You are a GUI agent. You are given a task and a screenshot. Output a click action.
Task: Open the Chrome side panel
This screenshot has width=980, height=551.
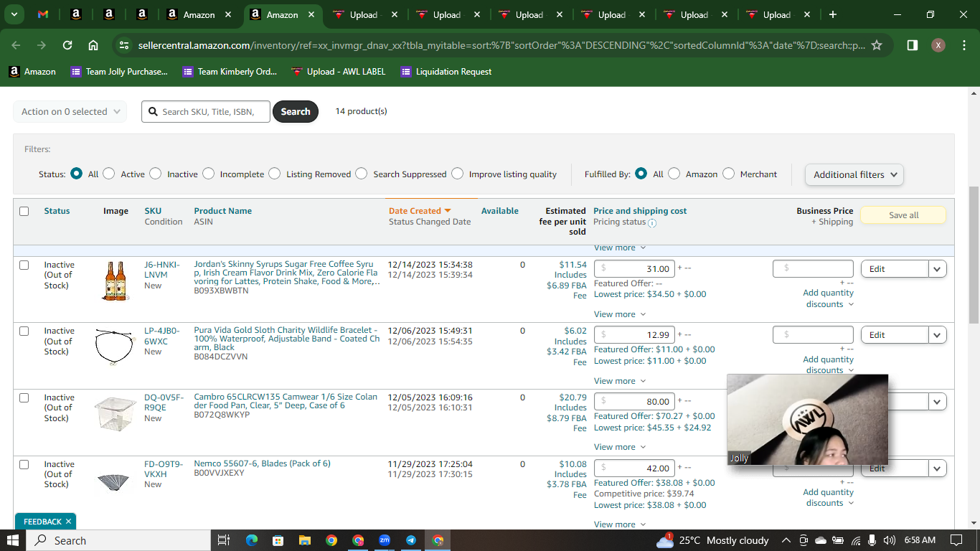(x=913, y=45)
